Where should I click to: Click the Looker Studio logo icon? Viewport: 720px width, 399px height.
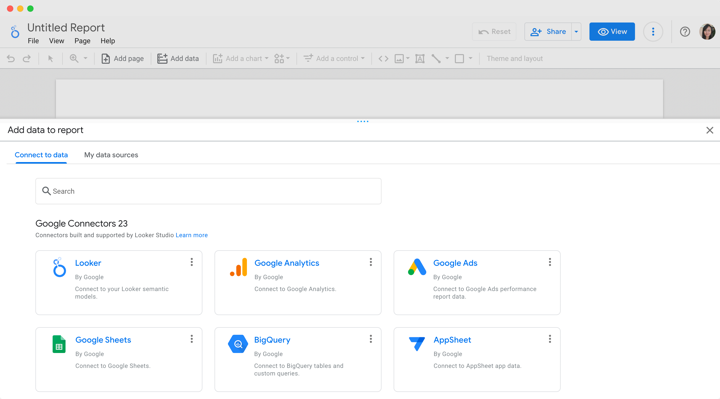click(x=15, y=32)
